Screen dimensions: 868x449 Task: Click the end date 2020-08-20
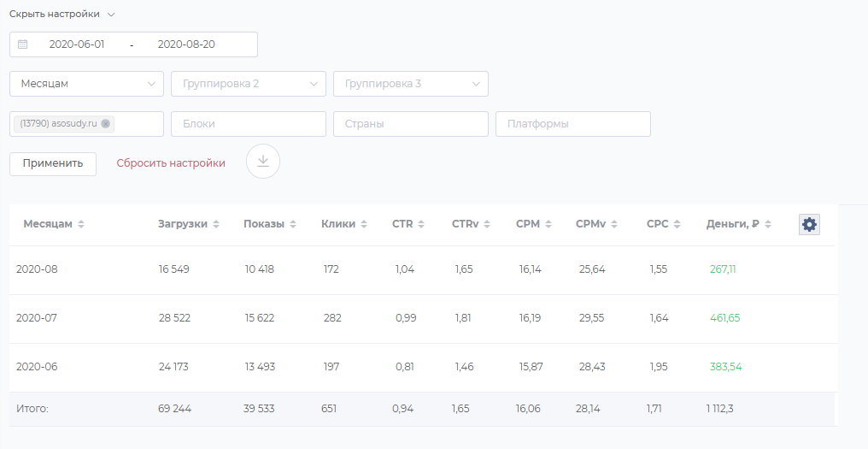186,44
